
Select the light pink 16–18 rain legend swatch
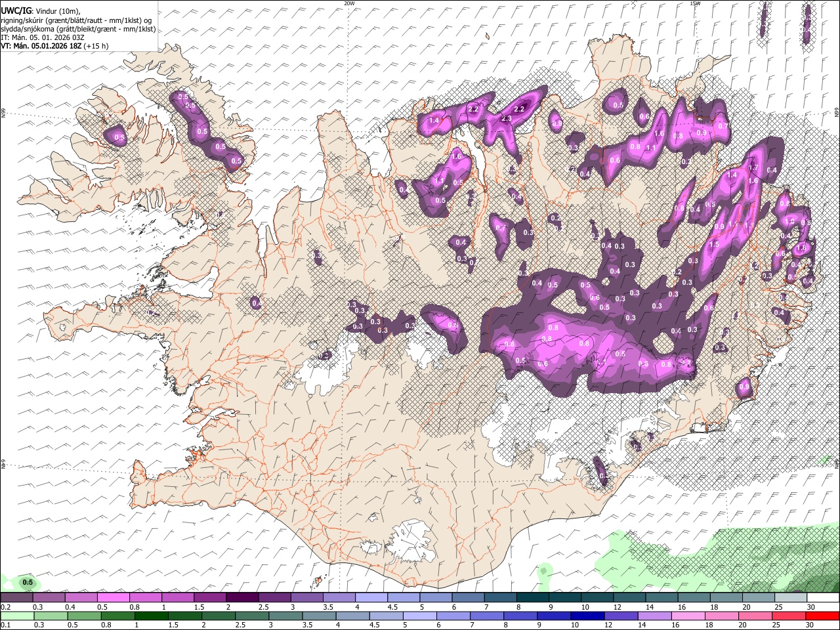click(688, 616)
